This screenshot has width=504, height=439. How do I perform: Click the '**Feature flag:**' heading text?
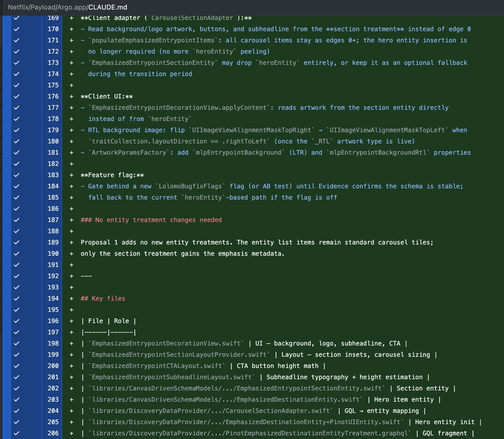[x=112, y=175]
